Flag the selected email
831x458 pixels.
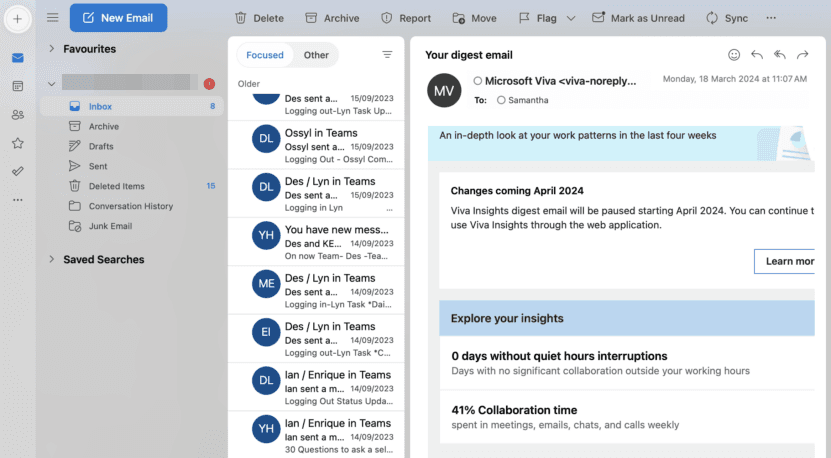coord(537,18)
